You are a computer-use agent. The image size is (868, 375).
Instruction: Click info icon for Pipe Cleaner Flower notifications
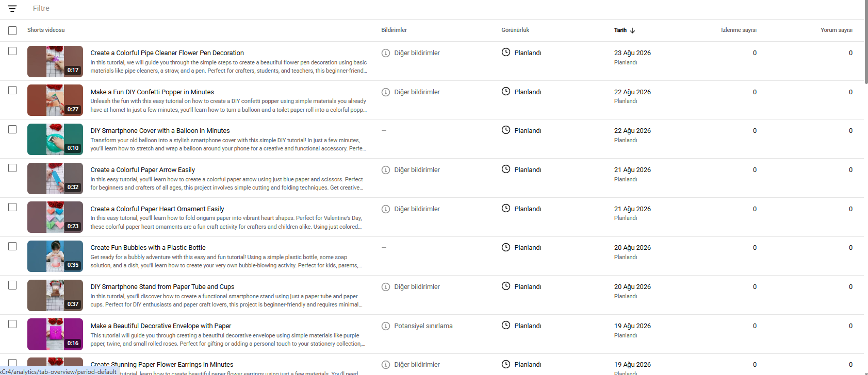pos(385,53)
